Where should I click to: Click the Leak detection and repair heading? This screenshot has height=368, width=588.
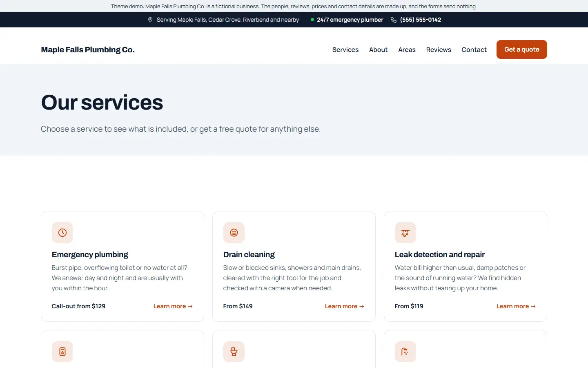(440, 255)
